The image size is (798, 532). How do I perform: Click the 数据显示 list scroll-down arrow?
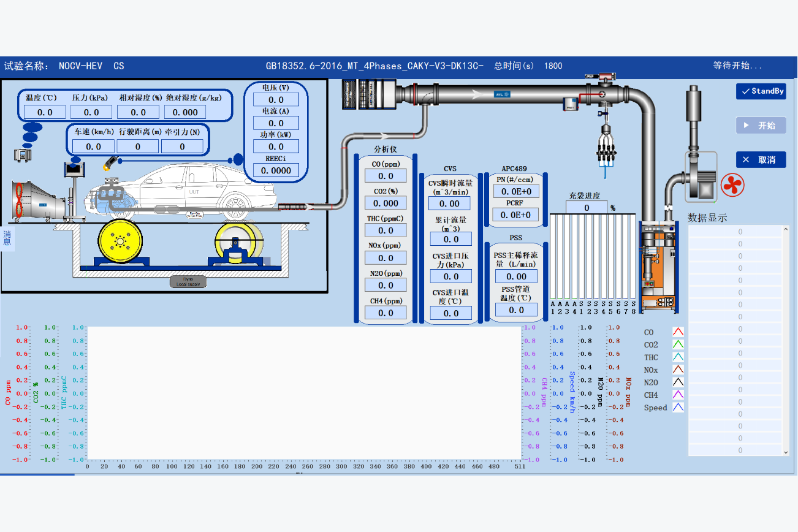point(786,452)
